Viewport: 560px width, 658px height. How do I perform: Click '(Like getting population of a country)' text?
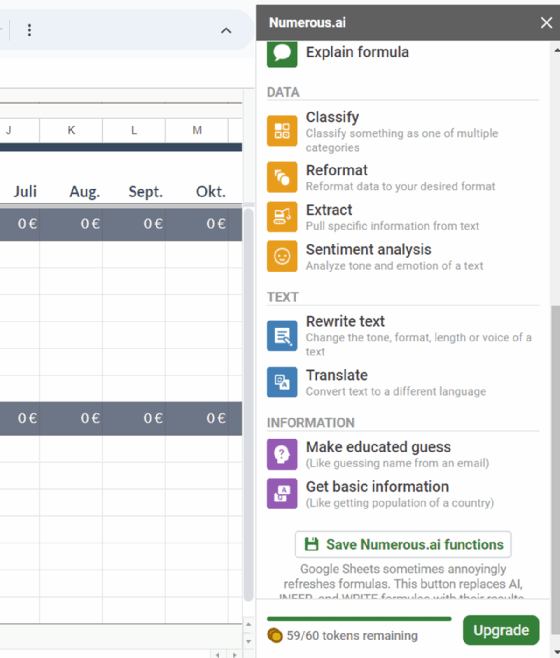pyautogui.click(x=400, y=503)
